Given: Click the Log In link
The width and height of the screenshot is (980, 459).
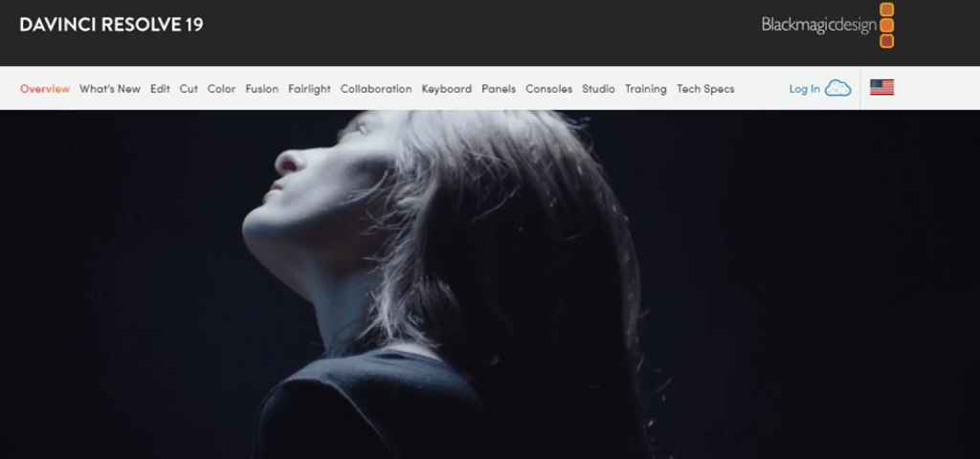Looking at the screenshot, I should tap(804, 89).
